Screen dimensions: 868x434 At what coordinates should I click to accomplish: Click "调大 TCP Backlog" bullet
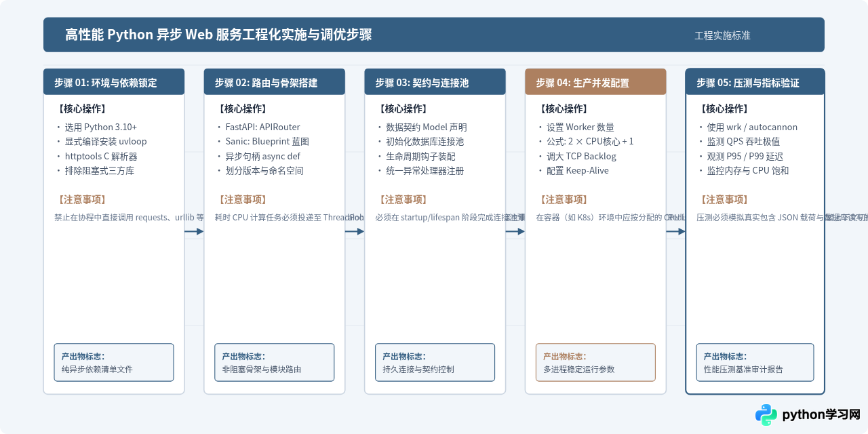pyautogui.click(x=581, y=156)
